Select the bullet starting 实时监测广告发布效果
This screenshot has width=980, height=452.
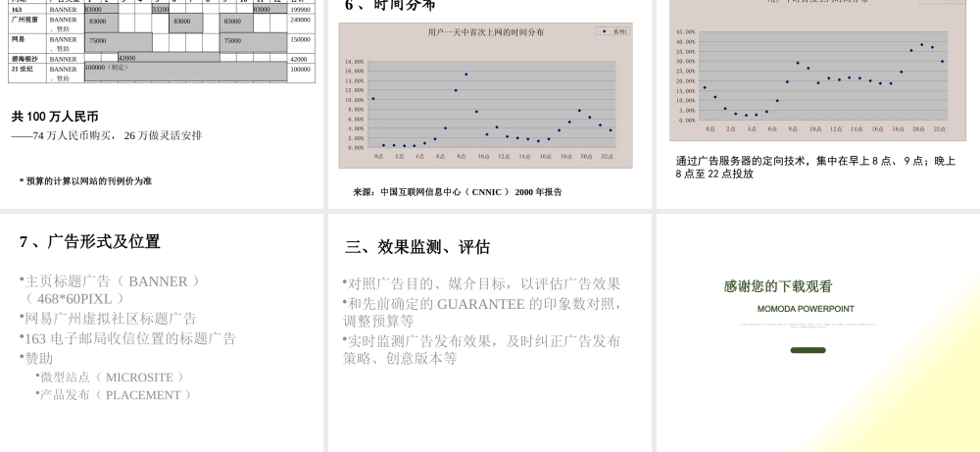click(x=481, y=349)
